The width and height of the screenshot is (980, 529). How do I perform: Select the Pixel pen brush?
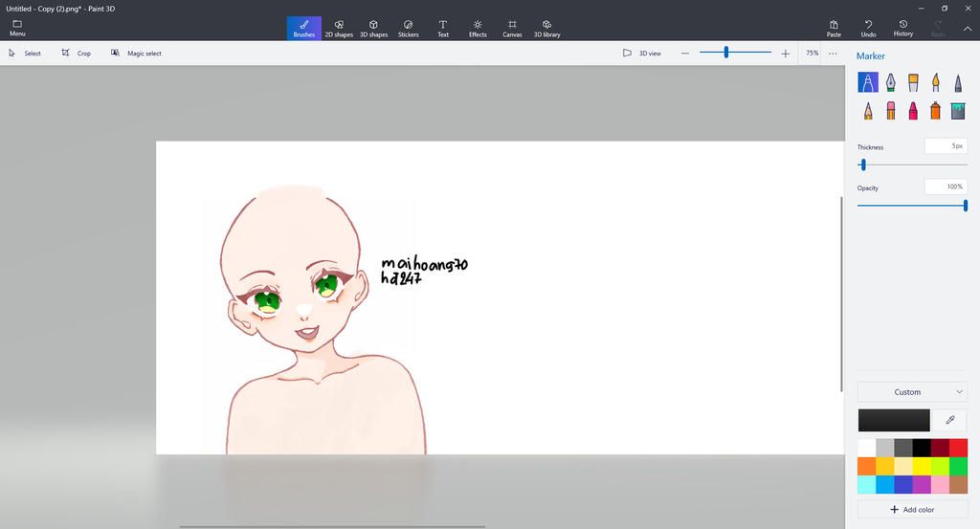point(958,82)
